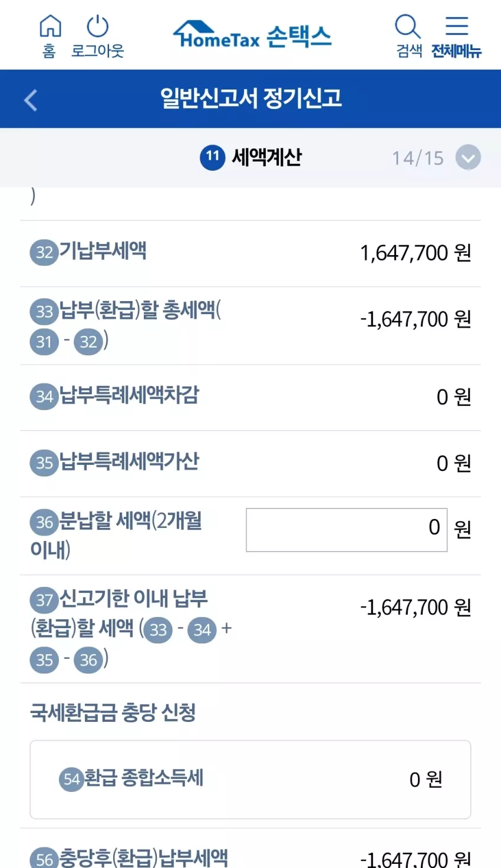501x868 pixels.
Task: Select the 세액계산 section header
Action: tap(267, 157)
